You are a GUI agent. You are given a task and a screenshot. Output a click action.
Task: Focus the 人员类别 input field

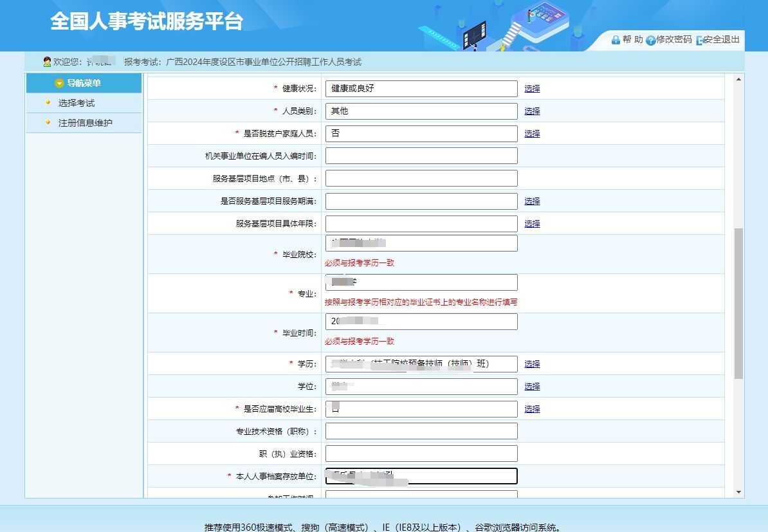pos(421,111)
